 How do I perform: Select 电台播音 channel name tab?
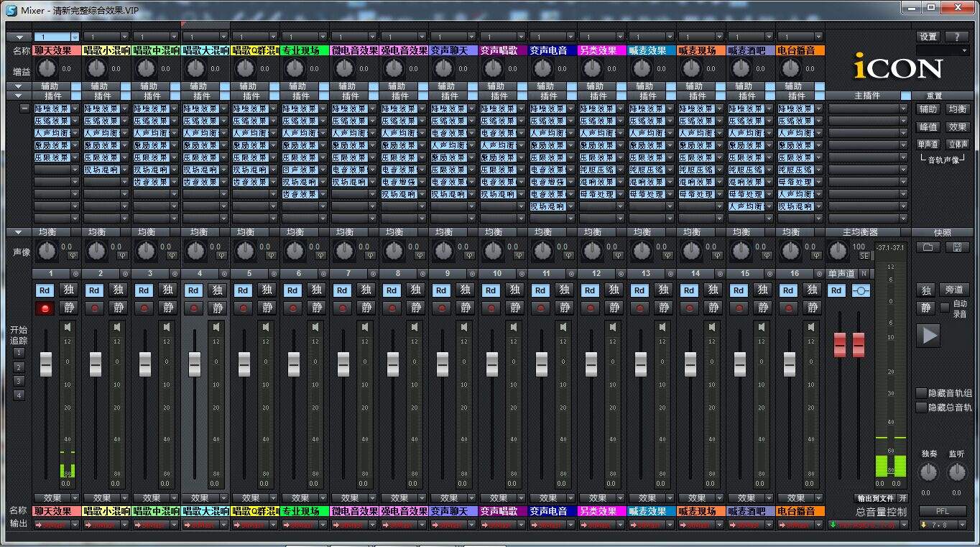pyautogui.click(x=801, y=51)
